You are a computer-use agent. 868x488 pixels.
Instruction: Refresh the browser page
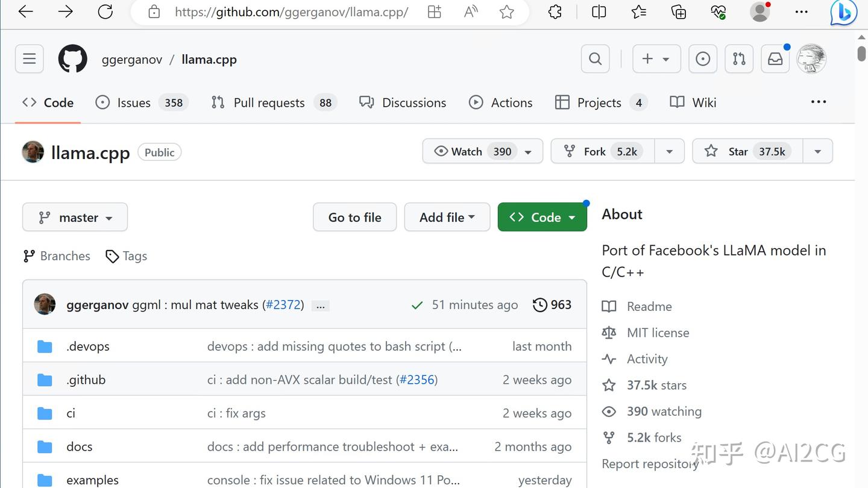click(105, 12)
